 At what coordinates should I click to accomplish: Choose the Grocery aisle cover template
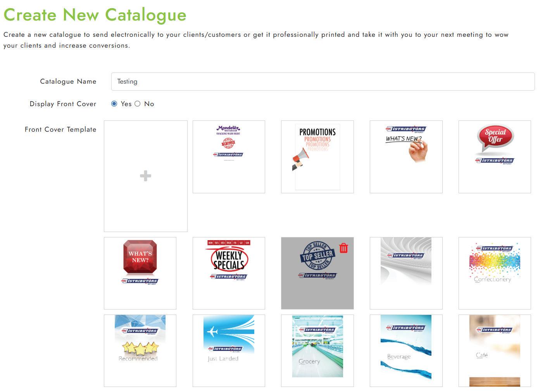317,351
